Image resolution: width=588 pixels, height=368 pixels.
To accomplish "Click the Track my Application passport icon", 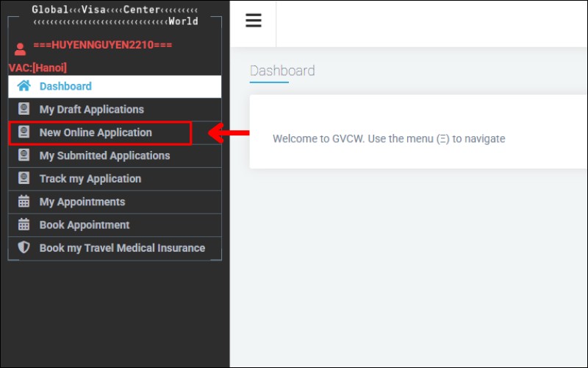I will click(24, 179).
